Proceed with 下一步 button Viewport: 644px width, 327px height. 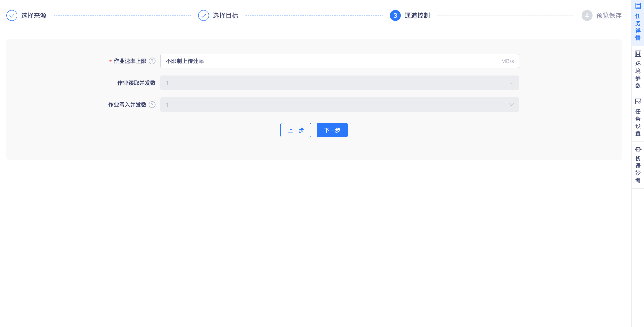pos(332,130)
